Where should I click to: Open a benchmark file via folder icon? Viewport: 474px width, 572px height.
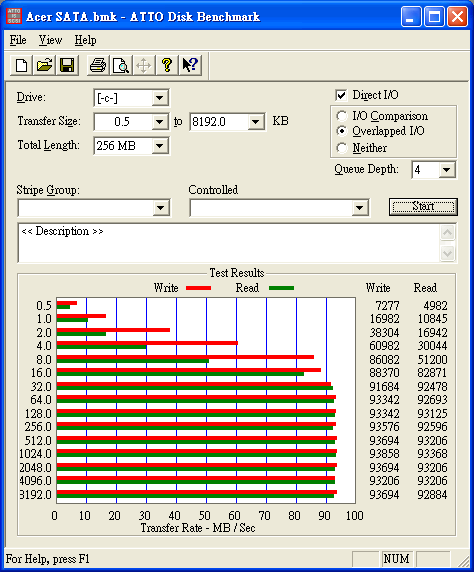[x=44, y=66]
